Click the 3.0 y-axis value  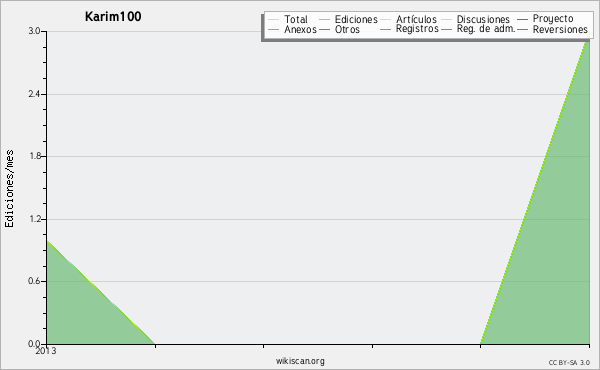(34, 31)
